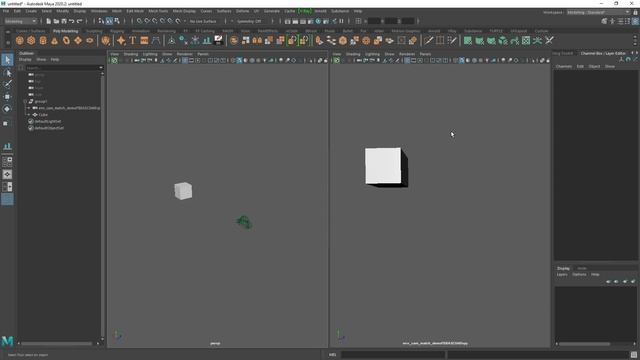This screenshot has height=360, width=640.
Task: Open the Mesh Tools menu
Action: pyautogui.click(x=158, y=11)
